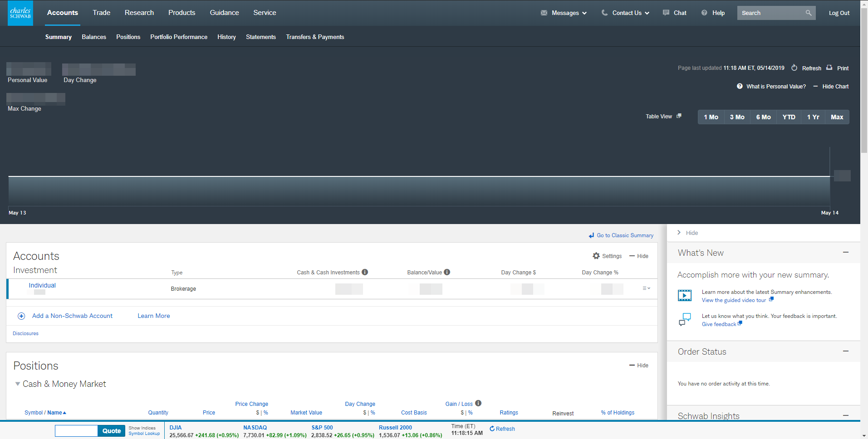868x439 pixels.
Task: Click the Charles Schwab logo
Action: (x=20, y=13)
